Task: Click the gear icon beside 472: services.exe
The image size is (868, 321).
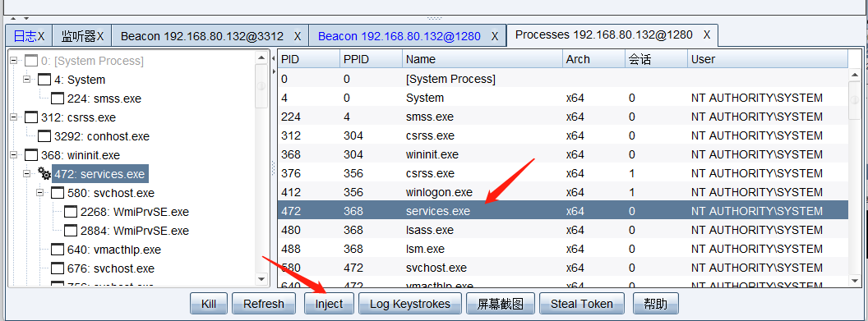Action: tap(44, 175)
